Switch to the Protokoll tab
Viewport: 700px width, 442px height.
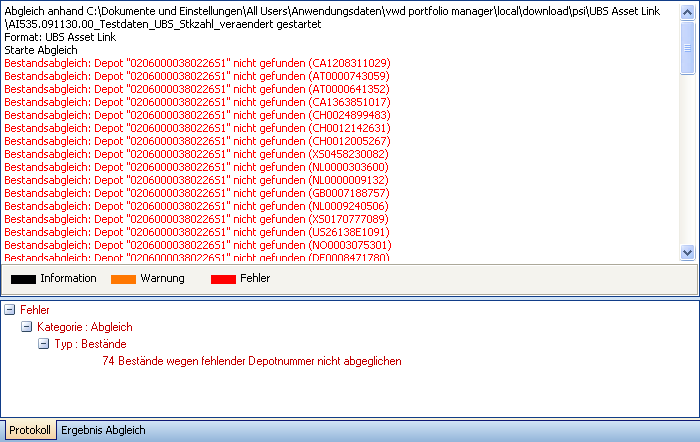coord(29,430)
